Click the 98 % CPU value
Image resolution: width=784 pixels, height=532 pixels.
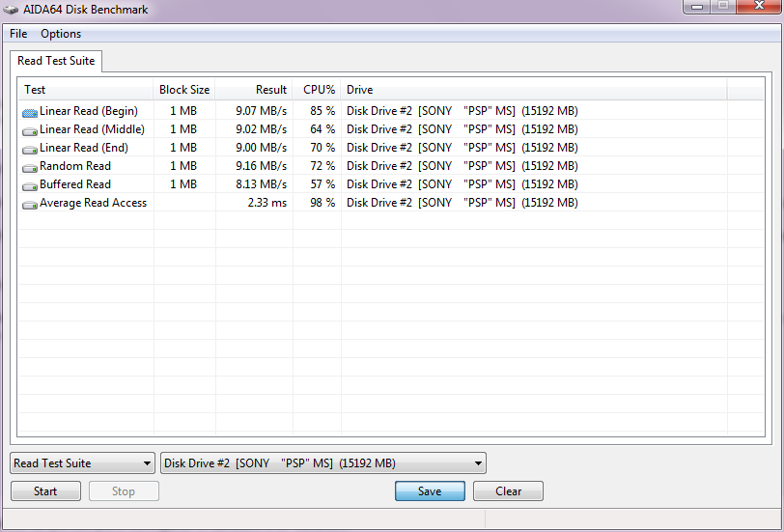coord(322,203)
